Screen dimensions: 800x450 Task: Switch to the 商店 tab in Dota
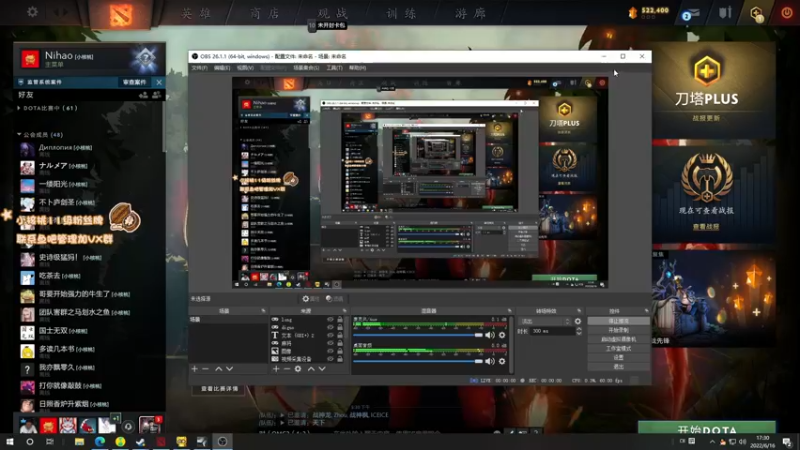point(265,13)
